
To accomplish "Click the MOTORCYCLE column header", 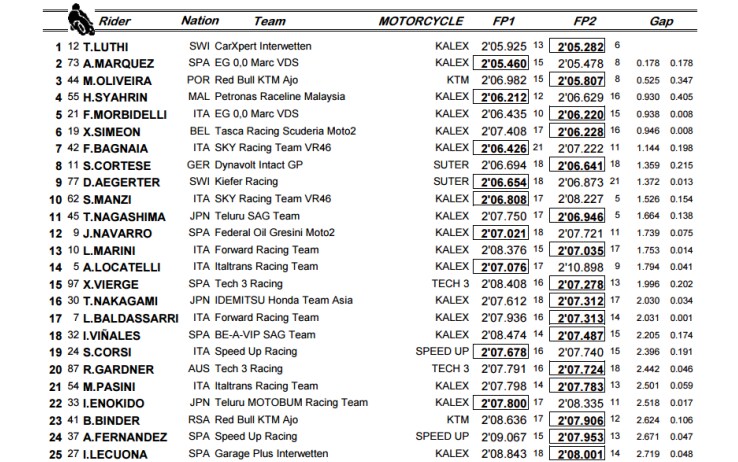I will click(x=421, y=21).
